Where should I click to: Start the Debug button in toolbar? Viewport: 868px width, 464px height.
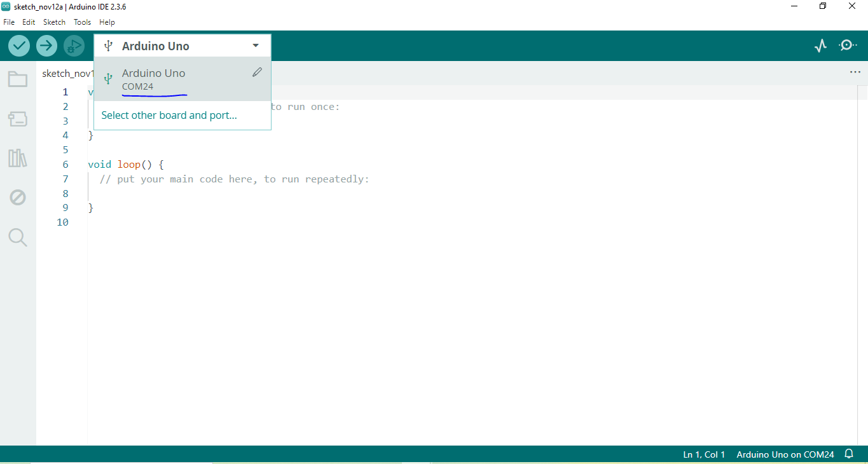coord(74,46)
